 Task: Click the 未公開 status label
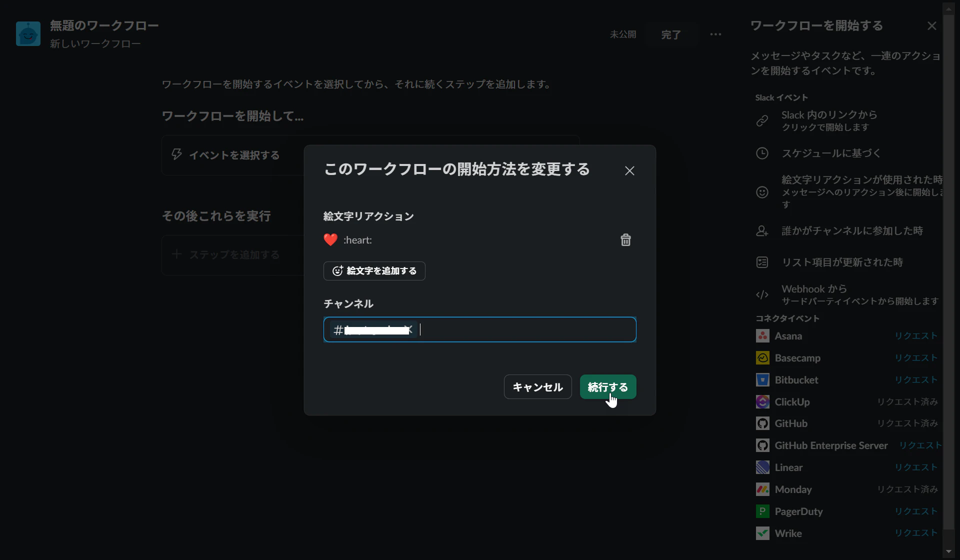coord(623,34)
